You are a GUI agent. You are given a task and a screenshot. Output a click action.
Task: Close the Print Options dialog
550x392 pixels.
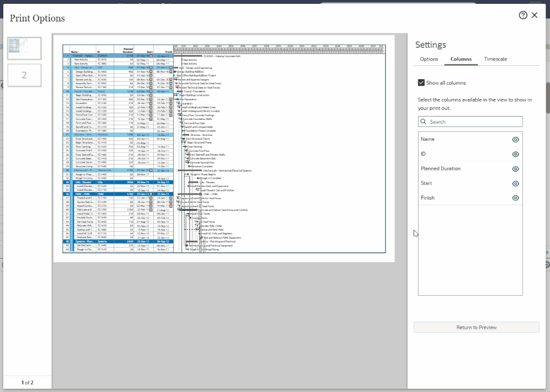point(534,15)
